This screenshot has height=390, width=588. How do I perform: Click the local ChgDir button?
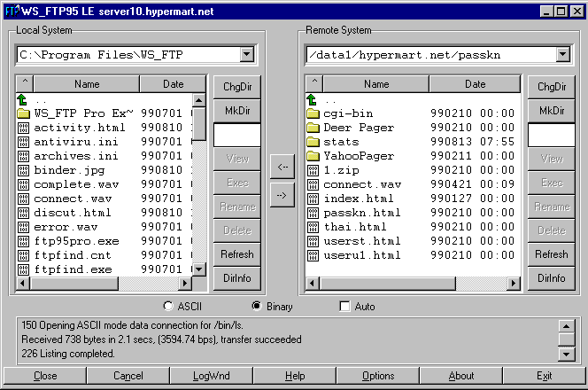[237, 87]
